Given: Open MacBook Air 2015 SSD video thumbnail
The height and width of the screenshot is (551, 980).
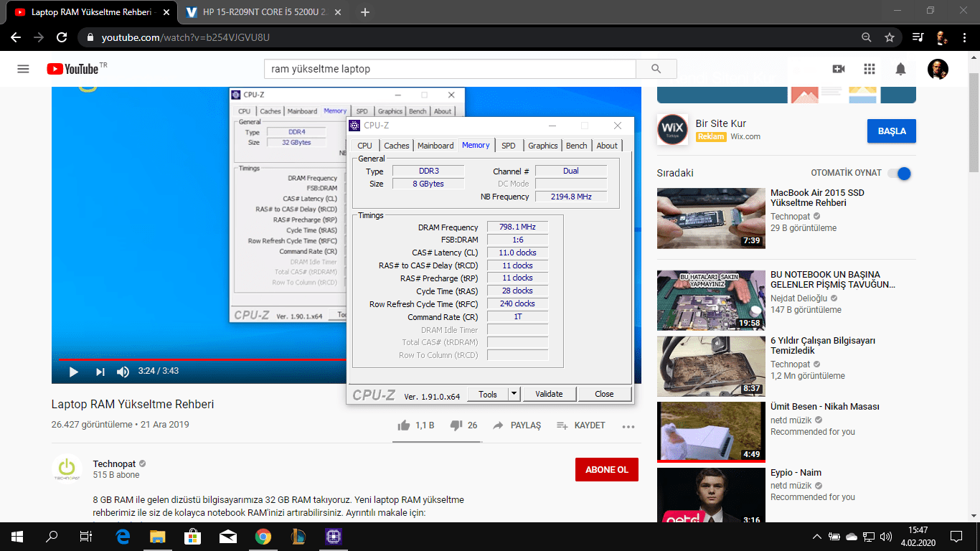Looking at the screenshot, I should coord(711,218).
